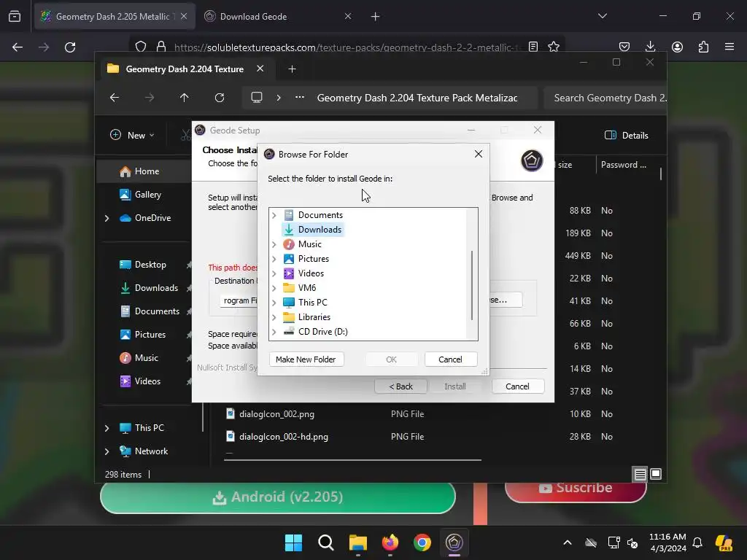Open Music in Explorer quick access
The height and width of the screenshot is (560, 747).
[146, 358]
